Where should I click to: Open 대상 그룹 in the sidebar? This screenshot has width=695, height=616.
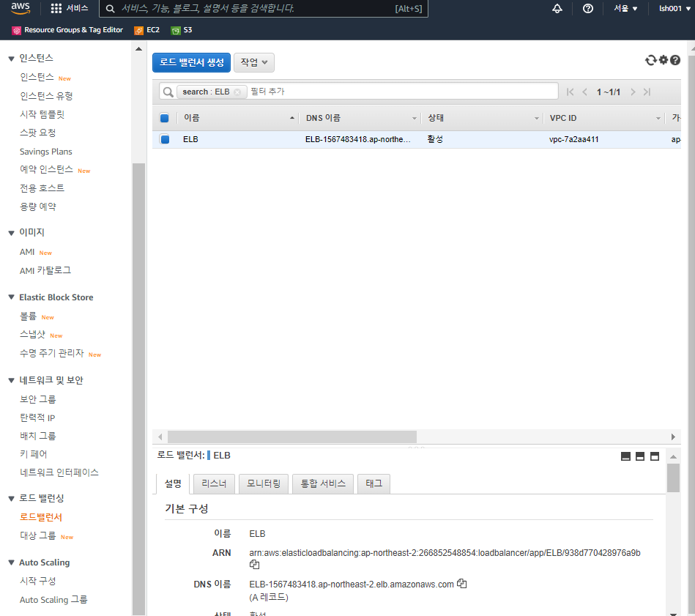coord(38,535)
